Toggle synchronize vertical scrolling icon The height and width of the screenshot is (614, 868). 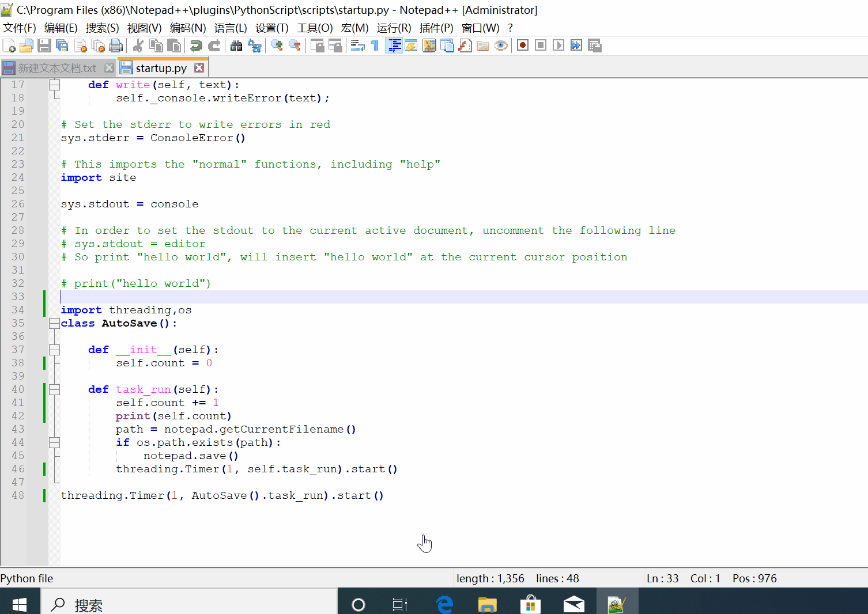pos(317,46)
